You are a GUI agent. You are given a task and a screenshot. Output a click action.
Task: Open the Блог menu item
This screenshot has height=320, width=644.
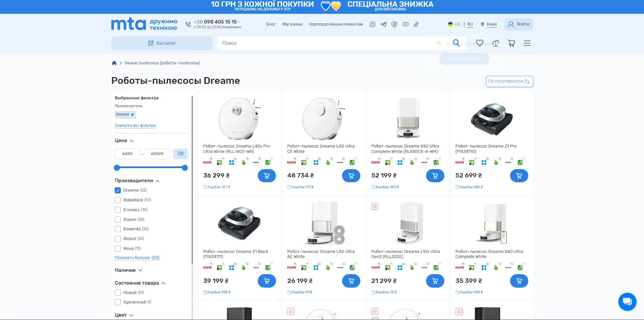(x=271, y=24)
